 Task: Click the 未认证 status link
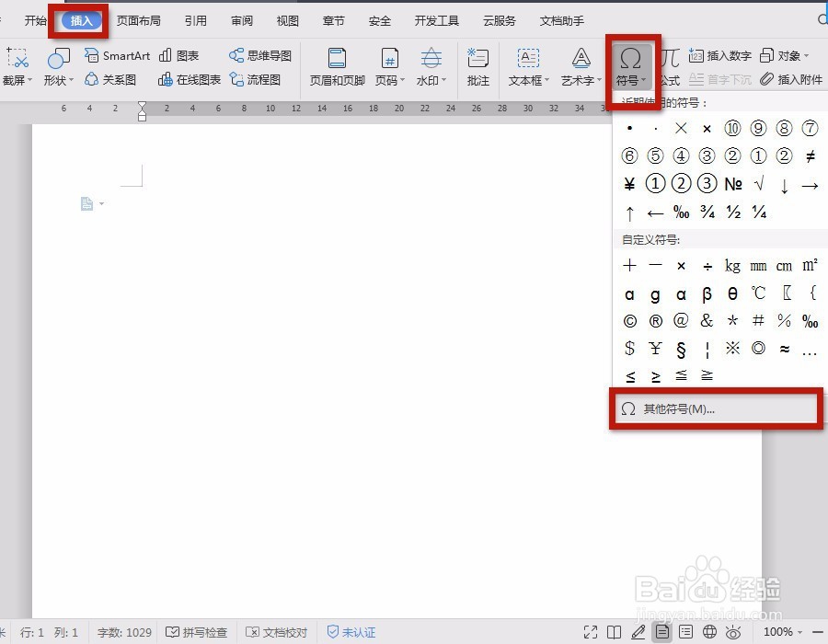click(351, 632)
